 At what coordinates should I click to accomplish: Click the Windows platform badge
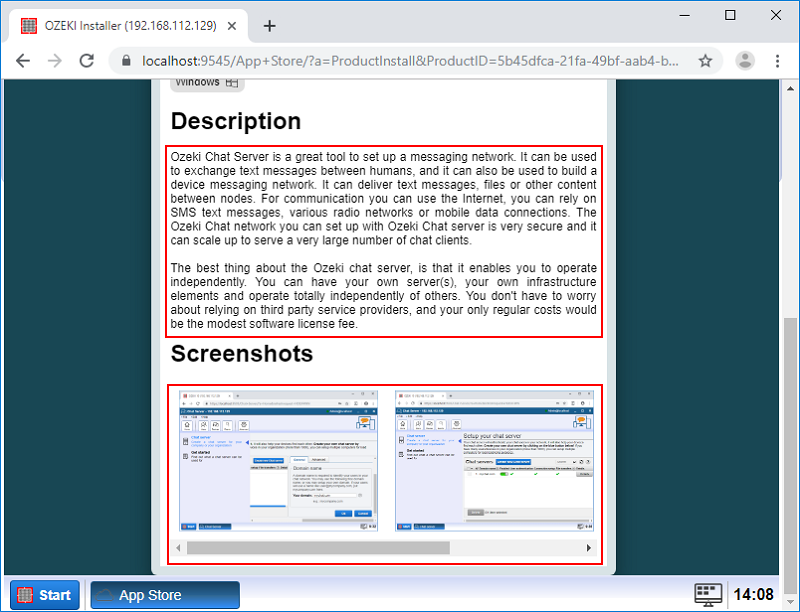207,84
